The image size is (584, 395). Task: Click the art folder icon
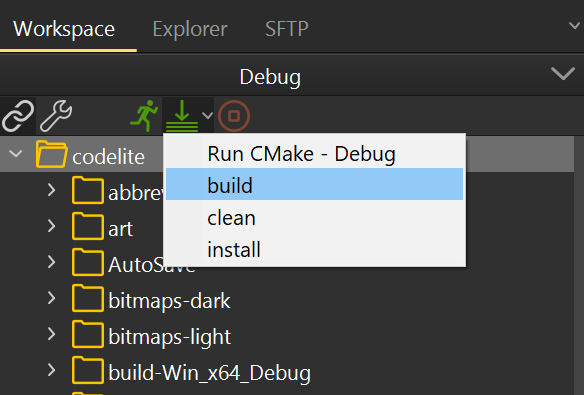tap(88, 226)
